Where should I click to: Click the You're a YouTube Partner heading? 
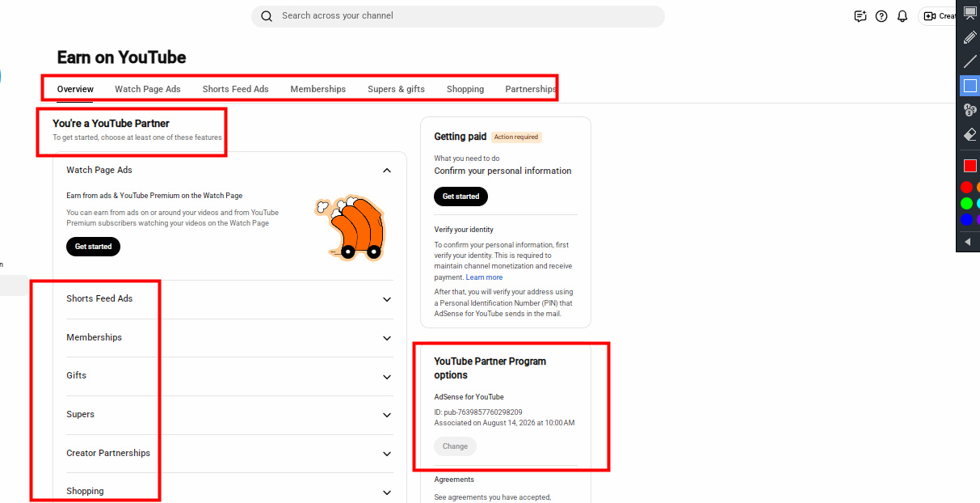pos(111,124)
